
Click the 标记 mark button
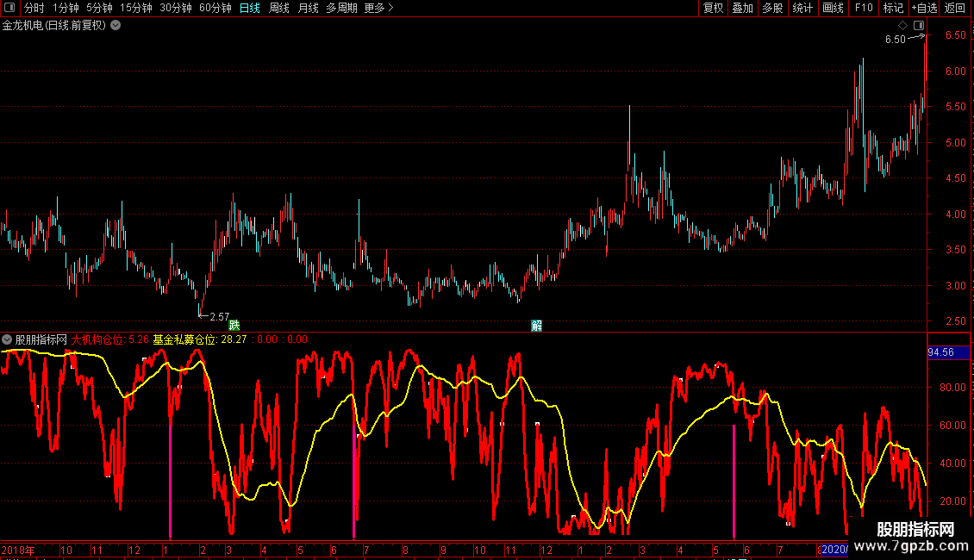coord(893,8)
